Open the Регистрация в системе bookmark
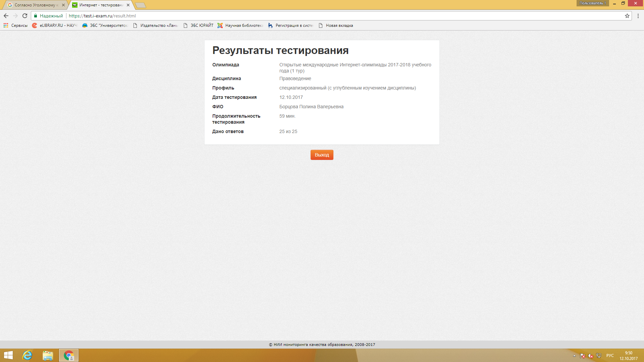The width and height of the screenshot is (644, 362). 290,25
